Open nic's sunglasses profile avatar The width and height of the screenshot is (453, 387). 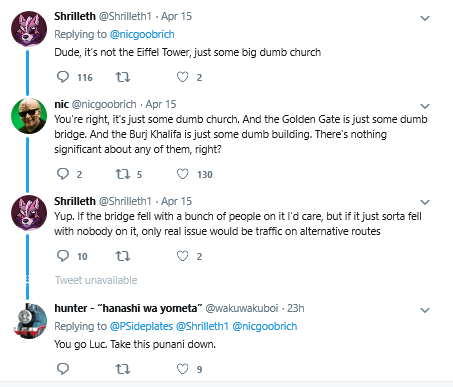[29, 116]
